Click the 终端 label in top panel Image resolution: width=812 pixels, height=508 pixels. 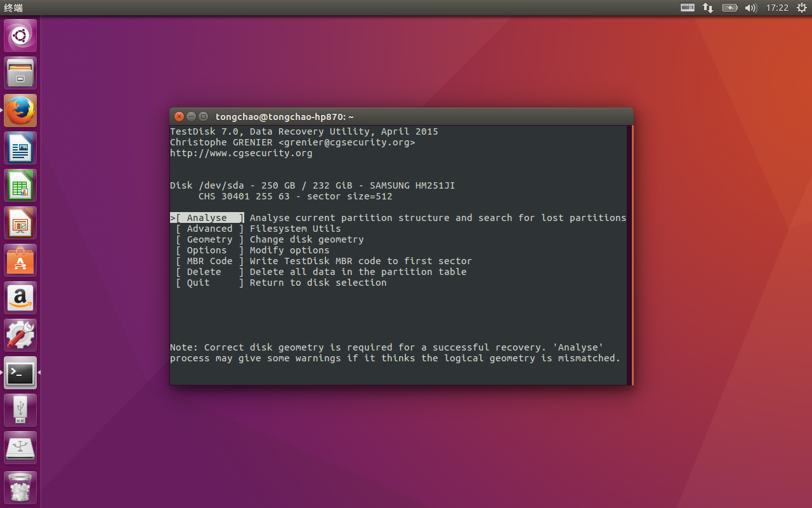click(14, 8)
